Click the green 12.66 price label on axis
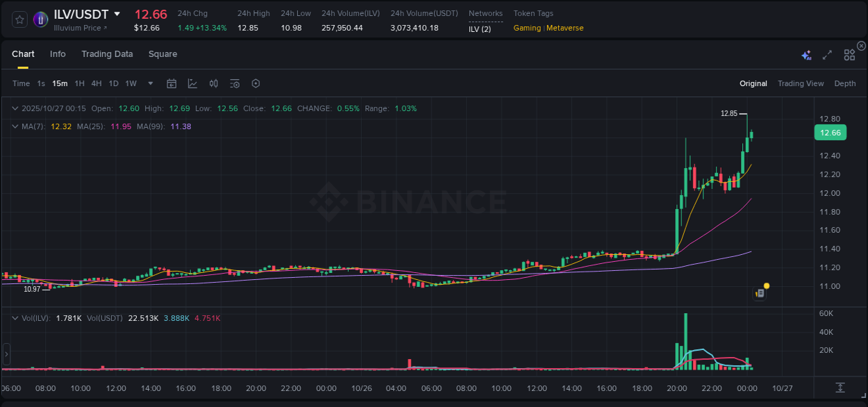The width and height of the screenshot is (868, 407). tap(831, 133)
